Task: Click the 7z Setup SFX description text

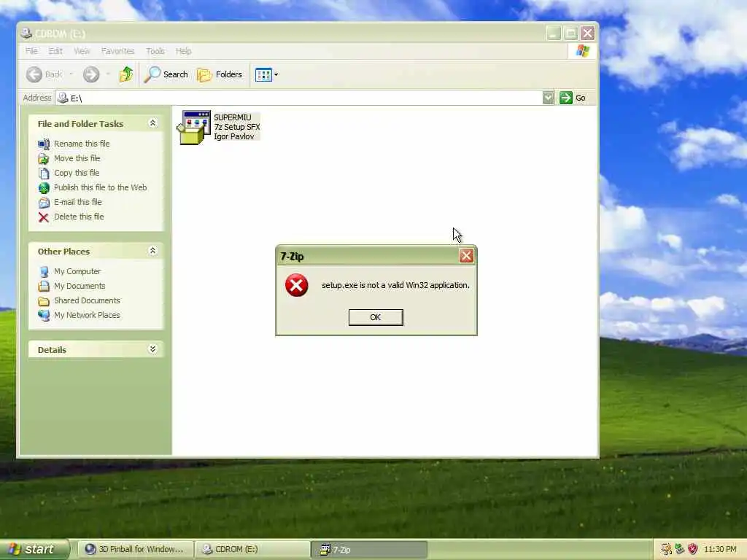Action: [x=237, y=127]
